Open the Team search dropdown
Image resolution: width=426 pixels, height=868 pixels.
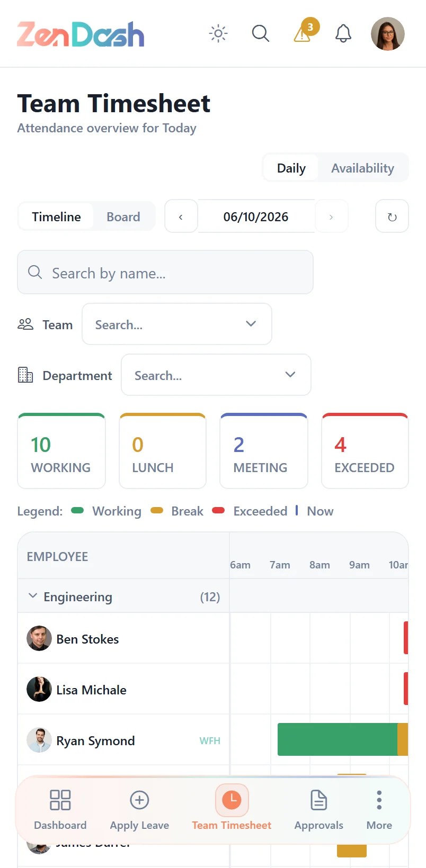click(177, 324)
